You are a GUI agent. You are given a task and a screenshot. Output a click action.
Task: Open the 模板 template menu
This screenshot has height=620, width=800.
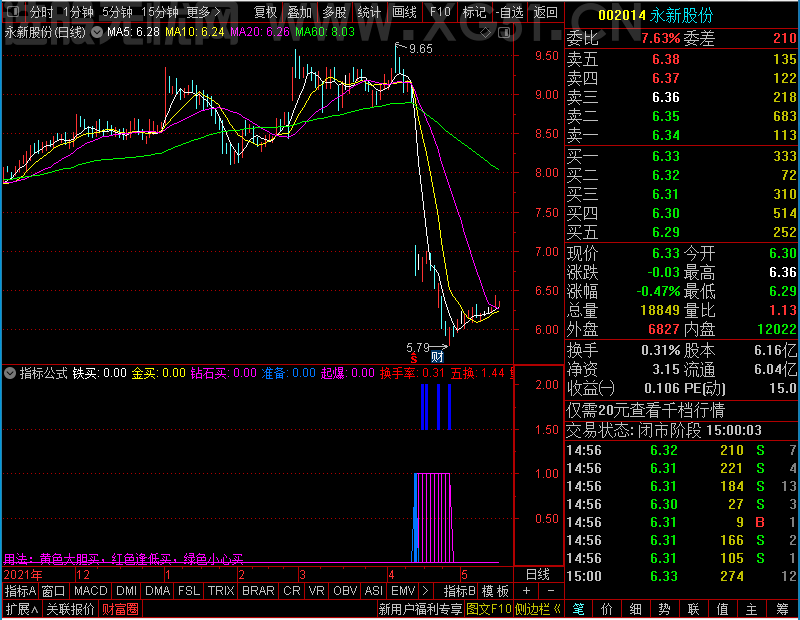point(495,591)
